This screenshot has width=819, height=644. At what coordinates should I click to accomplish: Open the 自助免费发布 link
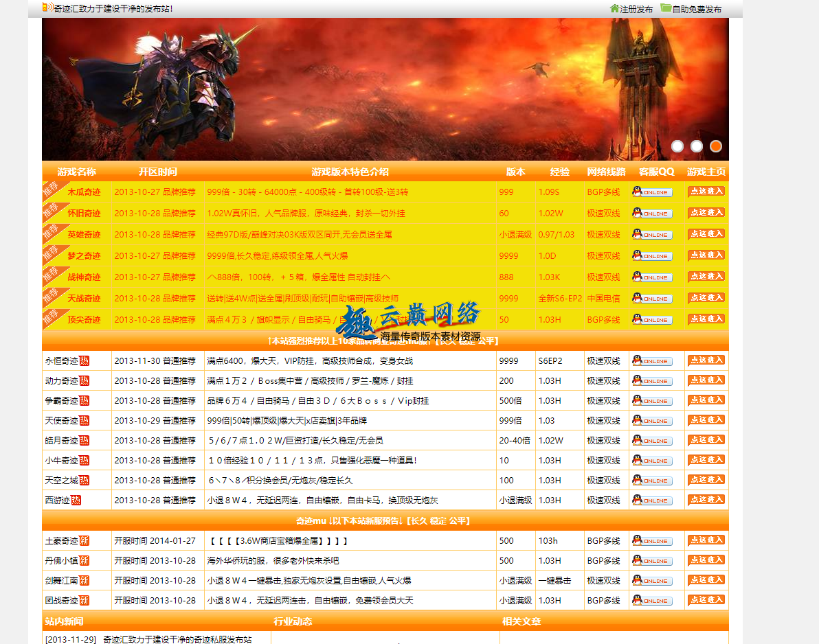click(x=697, y=9)
